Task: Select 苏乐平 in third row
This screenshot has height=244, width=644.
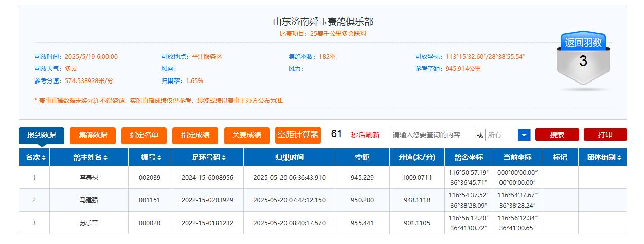Action: point(89,223)
